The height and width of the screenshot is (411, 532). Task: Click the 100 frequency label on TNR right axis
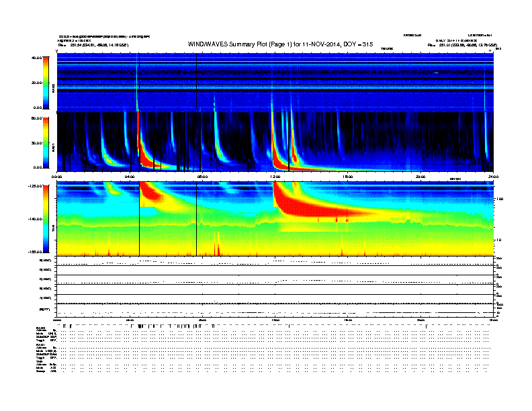click(500, 199)
